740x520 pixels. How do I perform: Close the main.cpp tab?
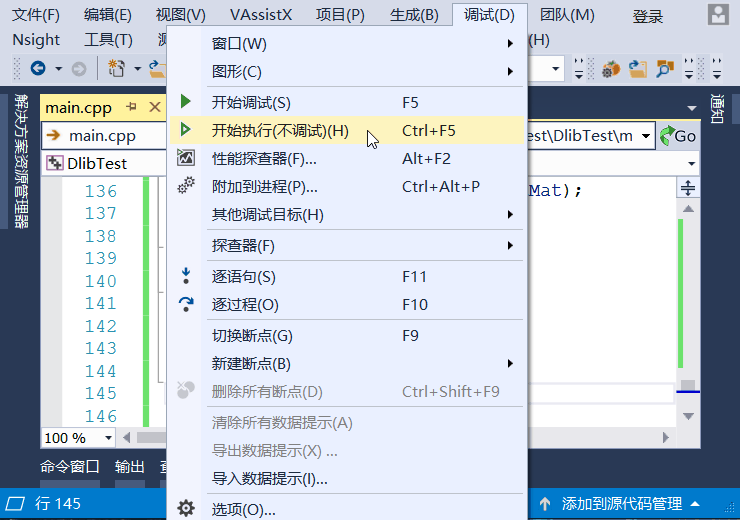pyautogui.click(x=154, y=107)
